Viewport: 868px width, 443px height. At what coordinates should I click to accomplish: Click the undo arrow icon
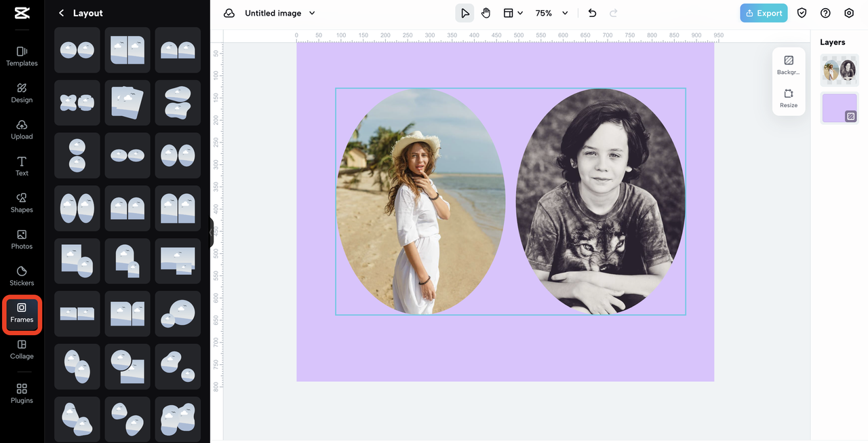[x=592, y=13]
